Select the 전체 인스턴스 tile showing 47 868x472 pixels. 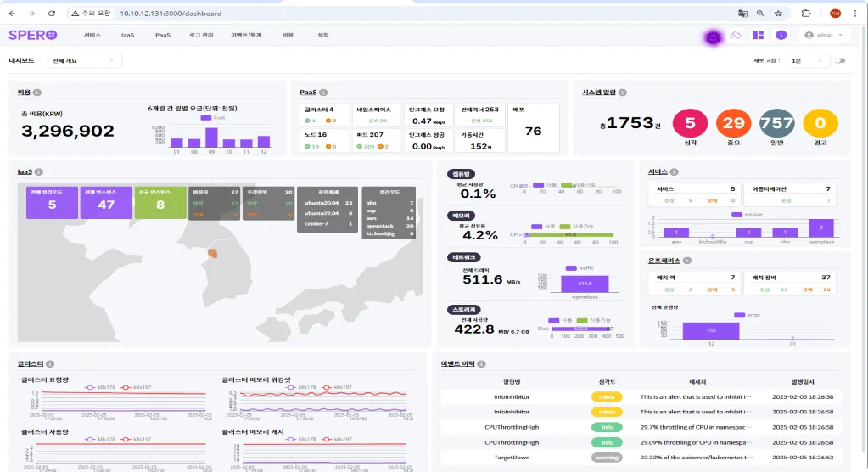click(x=106, y=202)
